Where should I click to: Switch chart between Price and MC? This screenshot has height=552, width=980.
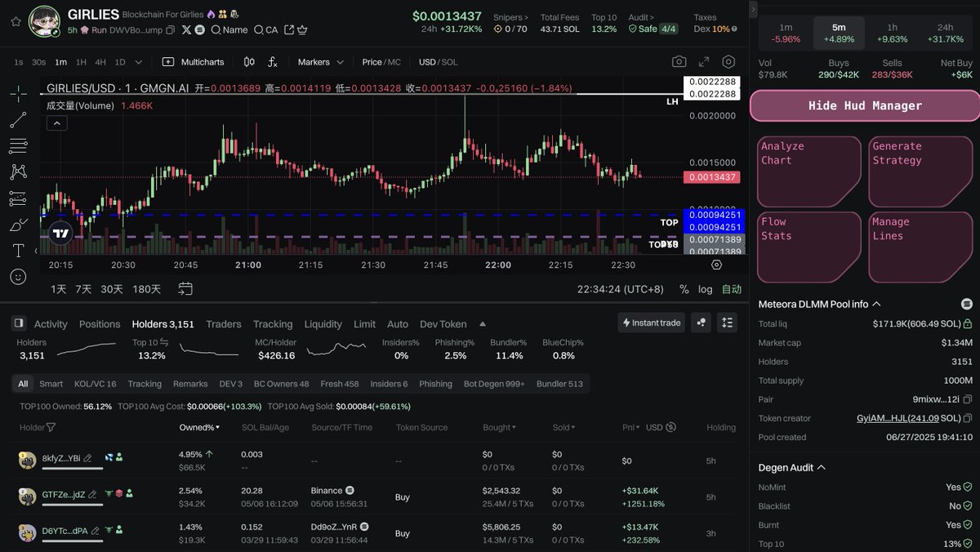[x=381, y=62]
